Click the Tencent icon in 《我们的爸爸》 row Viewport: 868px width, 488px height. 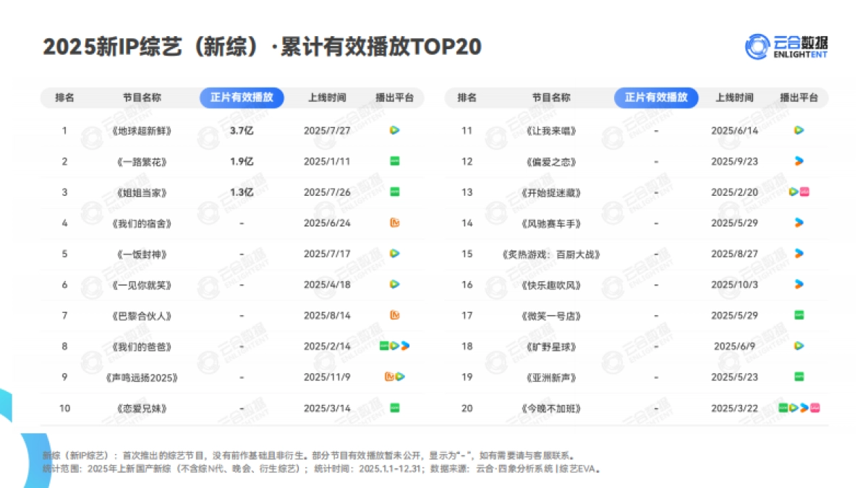[394, 346]
